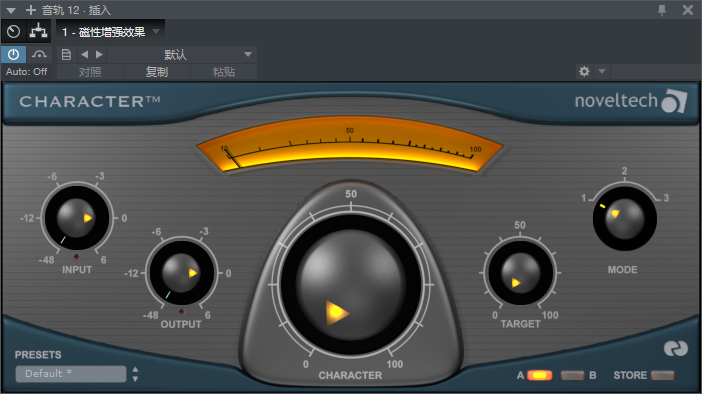Open the sidechain routing icon
The image size is (702, 394).
click(x=39, y=32)
